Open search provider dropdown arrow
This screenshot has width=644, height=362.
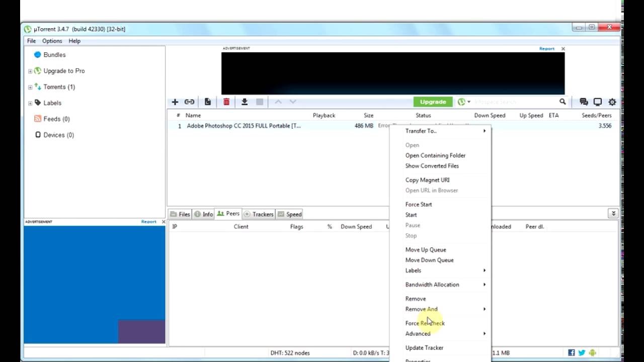click(x=469, y=102)
